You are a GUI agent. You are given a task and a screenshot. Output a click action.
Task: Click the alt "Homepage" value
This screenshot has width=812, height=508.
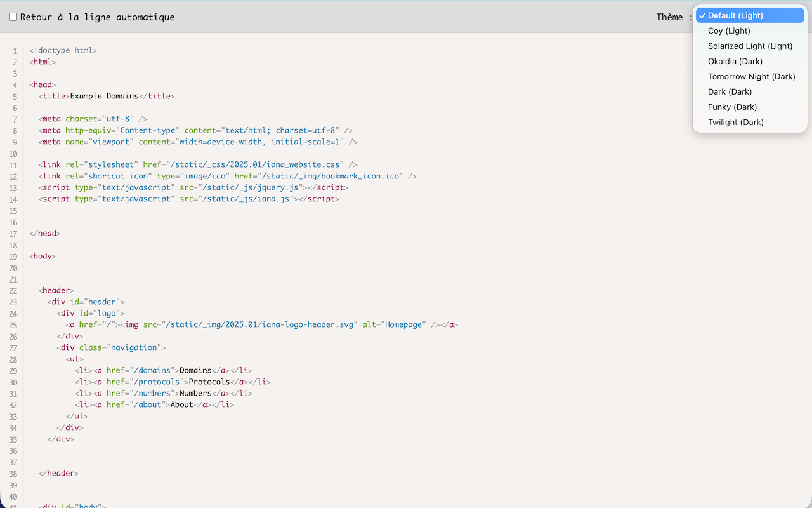(x=403, y=324)
